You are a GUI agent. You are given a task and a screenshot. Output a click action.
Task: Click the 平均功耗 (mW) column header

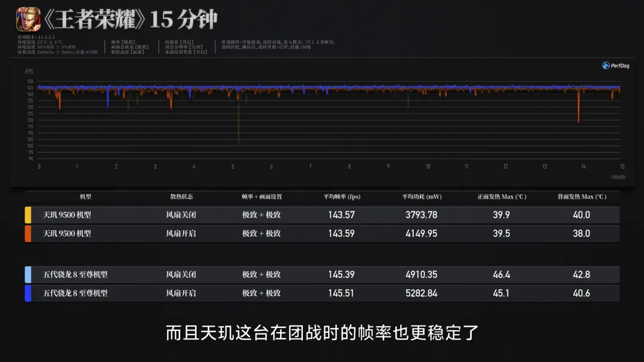[422, 197]
